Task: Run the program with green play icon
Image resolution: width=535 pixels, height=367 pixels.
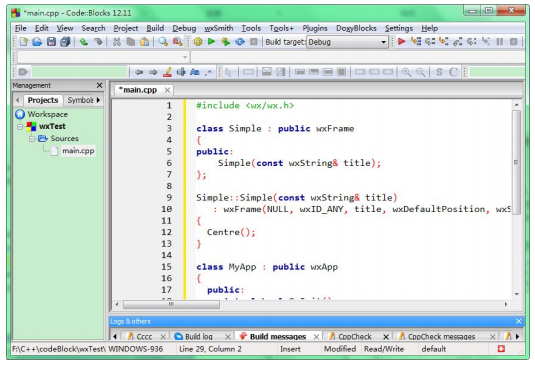Action: coord(212,42)
